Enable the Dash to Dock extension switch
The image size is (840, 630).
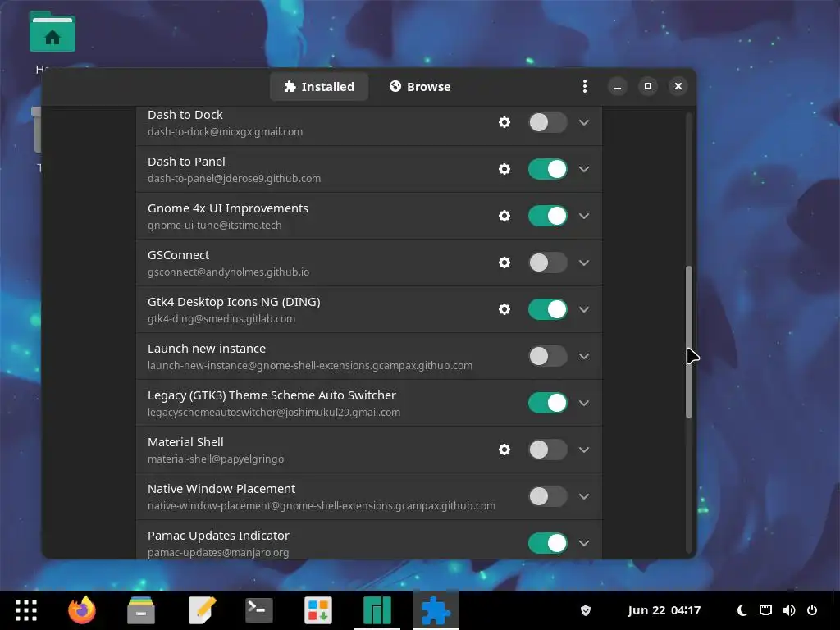click(547, 122)
